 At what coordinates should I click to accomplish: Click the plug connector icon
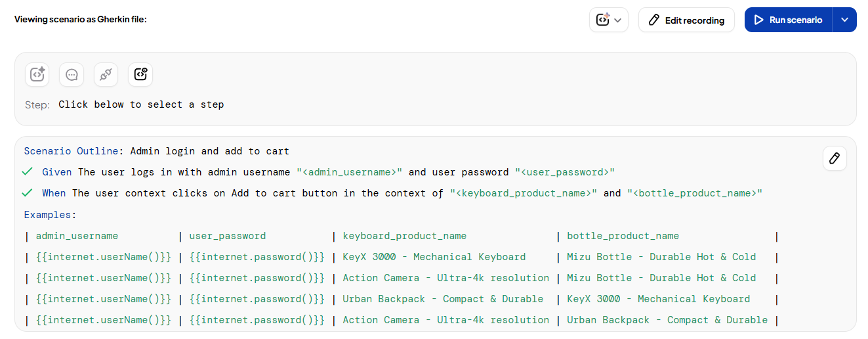[106, 74]
